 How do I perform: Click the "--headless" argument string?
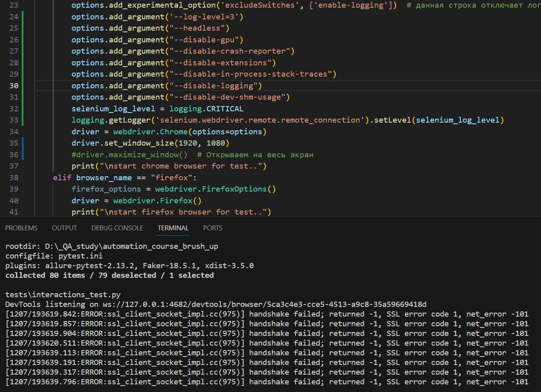coord(197,28)
